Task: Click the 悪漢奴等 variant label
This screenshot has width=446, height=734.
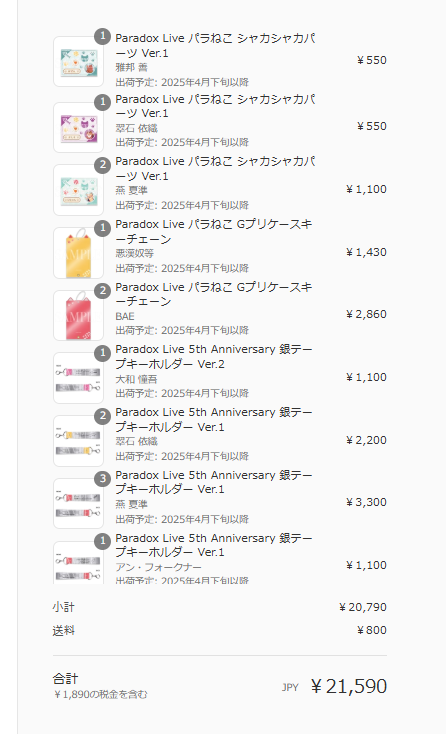Action: (x=135, y=254)
